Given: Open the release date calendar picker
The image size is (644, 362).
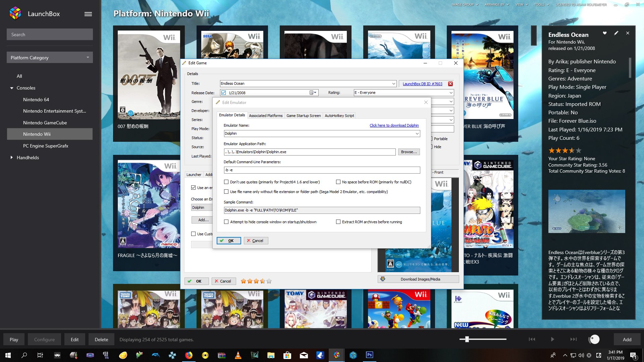Looking at the screenshot, I should (x=313, y=93).
